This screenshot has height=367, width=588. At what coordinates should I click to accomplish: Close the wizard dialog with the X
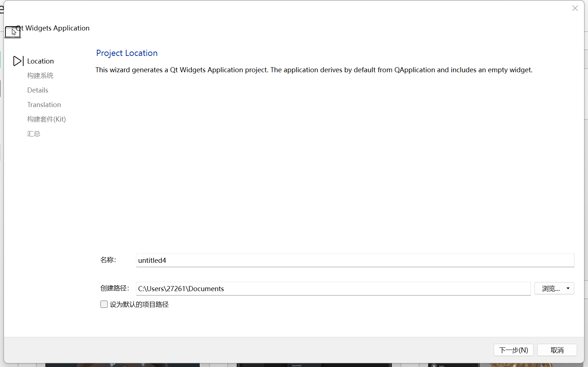pos(575,8)
